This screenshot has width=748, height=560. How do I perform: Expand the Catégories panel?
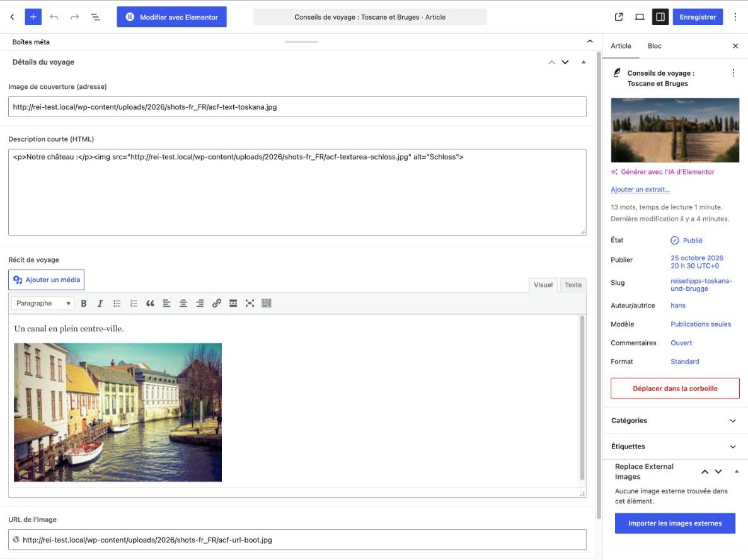[x=674, y=421]
